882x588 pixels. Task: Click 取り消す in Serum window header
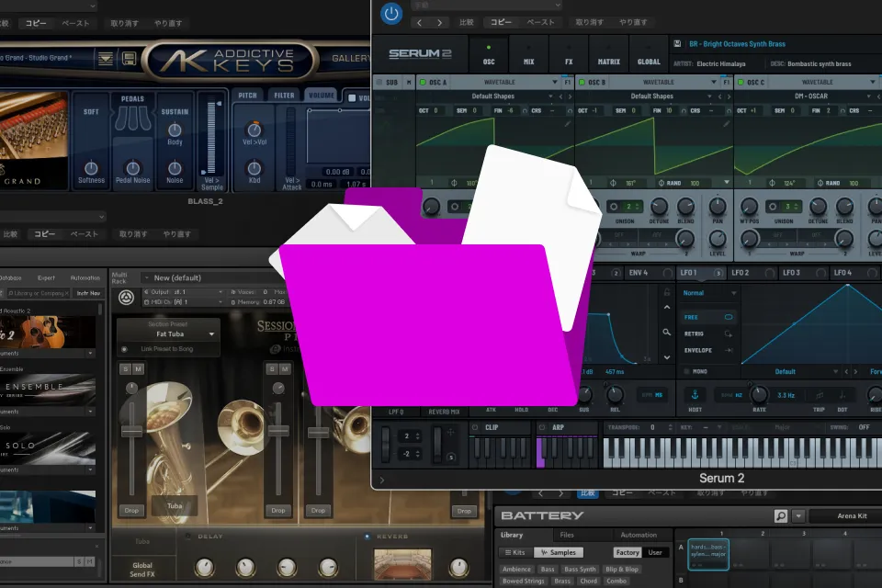coord(590,22)
